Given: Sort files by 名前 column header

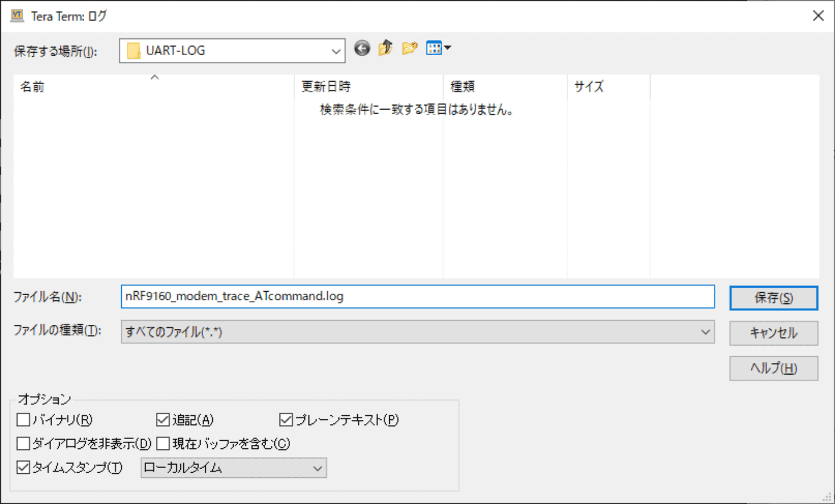Looking at the screenshot, I should [x=32, y=87].
